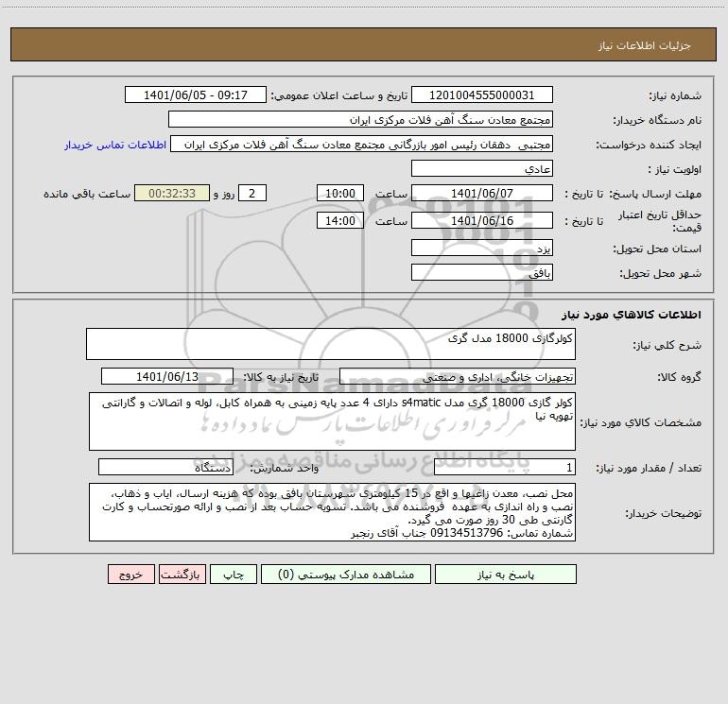This screenshot has height=704, width=728.
Task: Click the خروج exit button
Action: [x=130, y=575]
